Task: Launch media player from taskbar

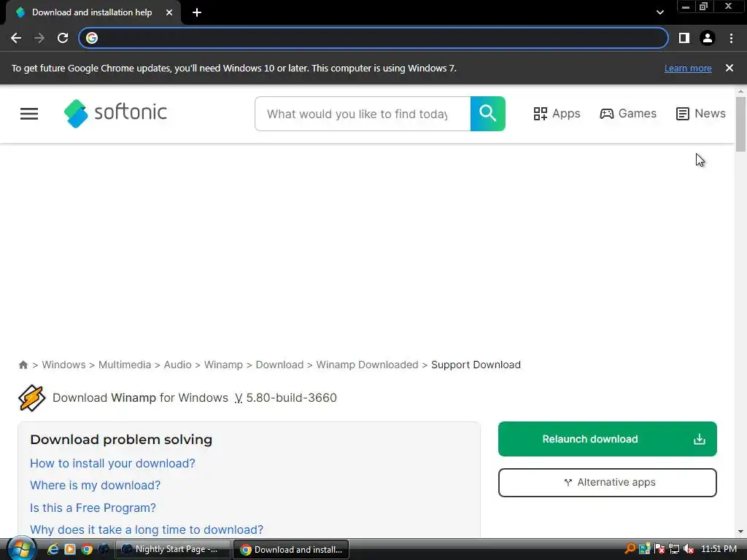Action: (x=70, y=549)
